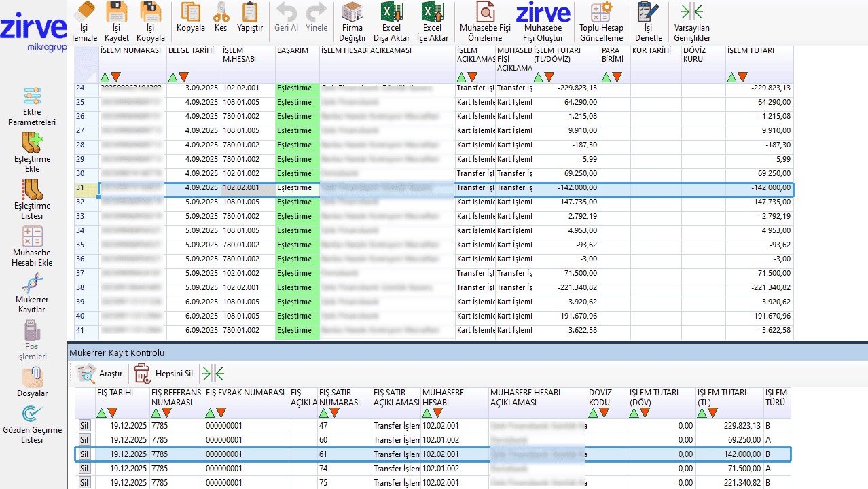Sort İşlem Numarası column ascending
The height and width of the screenshot is (489, 868).
click(105, 77)
